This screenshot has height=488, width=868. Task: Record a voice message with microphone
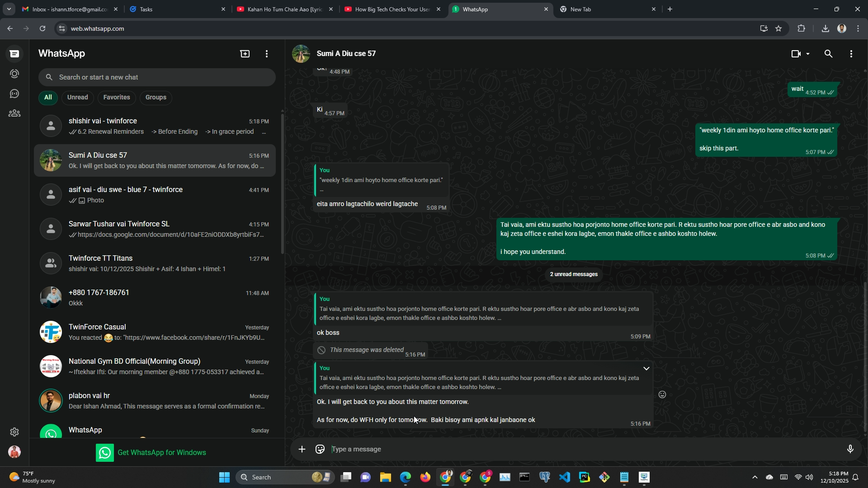pos(850,449)
